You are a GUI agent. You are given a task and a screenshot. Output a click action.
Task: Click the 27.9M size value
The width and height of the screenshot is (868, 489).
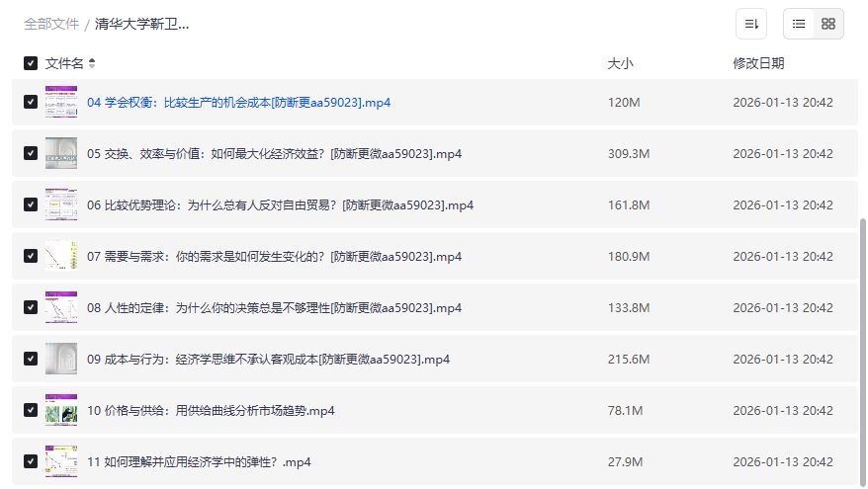(626, 462)
